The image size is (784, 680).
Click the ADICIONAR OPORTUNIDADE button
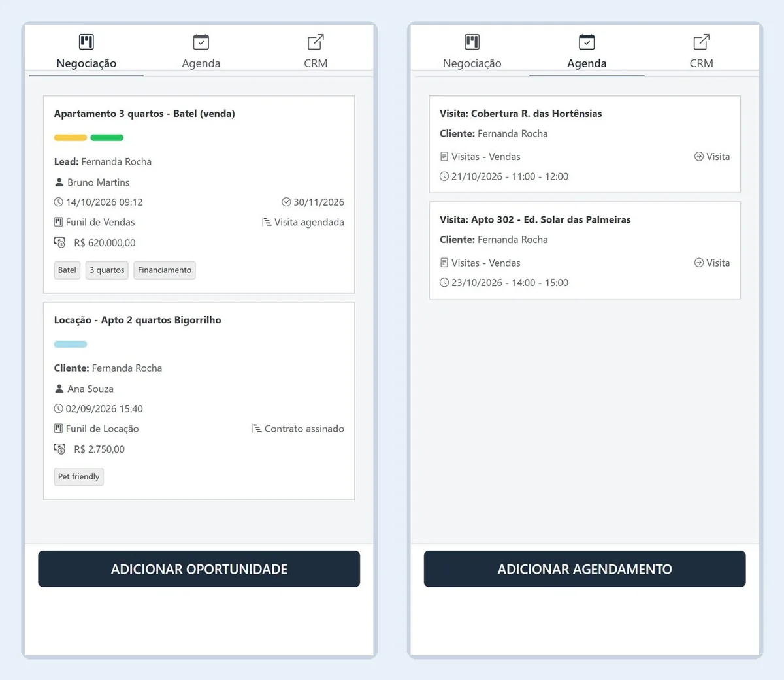pyautogui.click(x=199, y=569)
